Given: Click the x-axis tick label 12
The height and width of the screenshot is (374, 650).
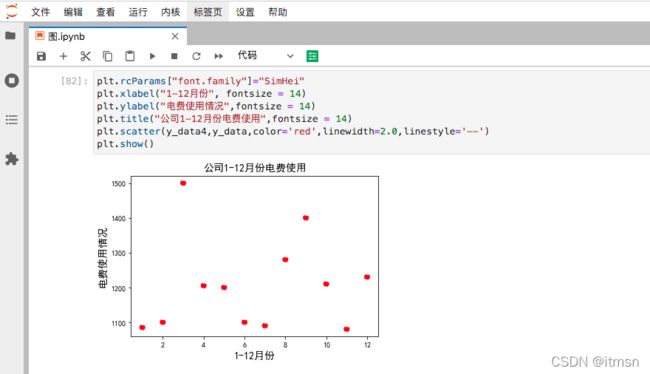Looking at the screenshot, I should 367,345.
